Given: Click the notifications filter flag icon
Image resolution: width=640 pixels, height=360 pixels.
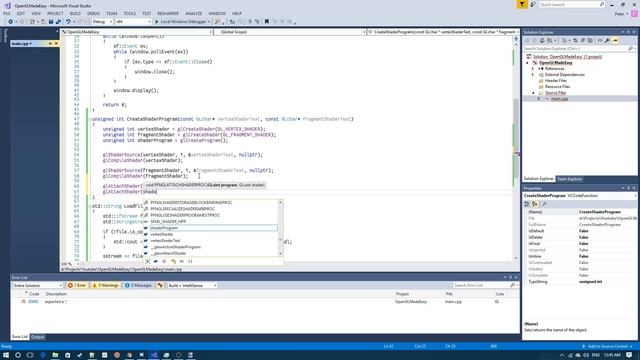Looking at the screenshot, I should point(522,4).
